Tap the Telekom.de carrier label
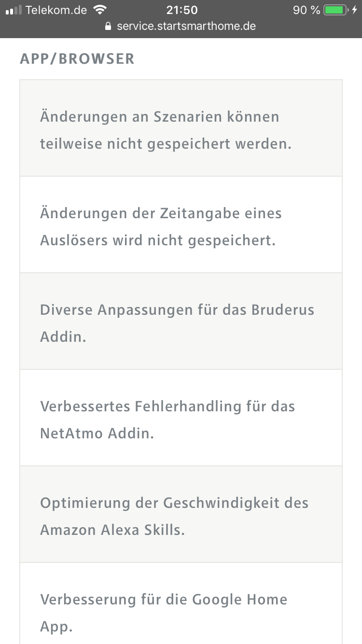The image size is (362, 644). (x=56, y=10)
